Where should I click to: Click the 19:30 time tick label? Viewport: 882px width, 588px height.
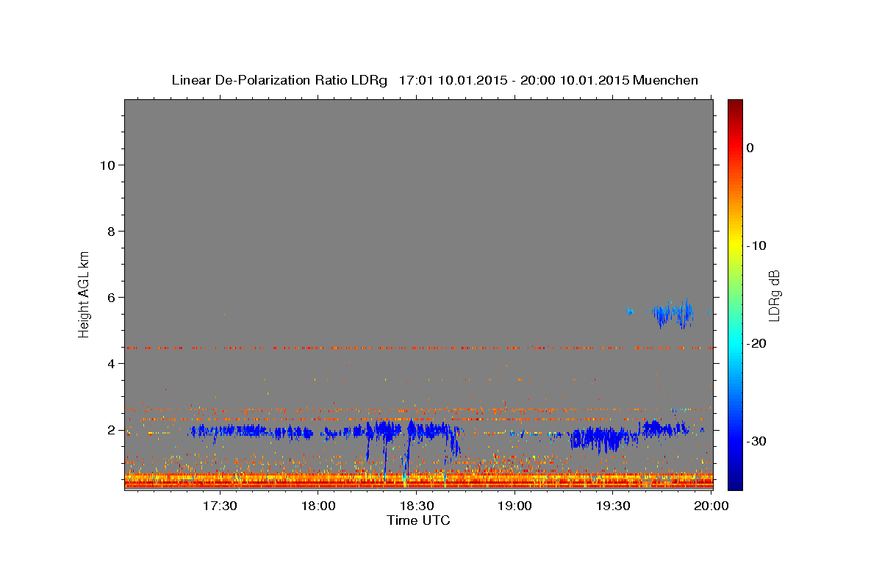click(613, 506)
